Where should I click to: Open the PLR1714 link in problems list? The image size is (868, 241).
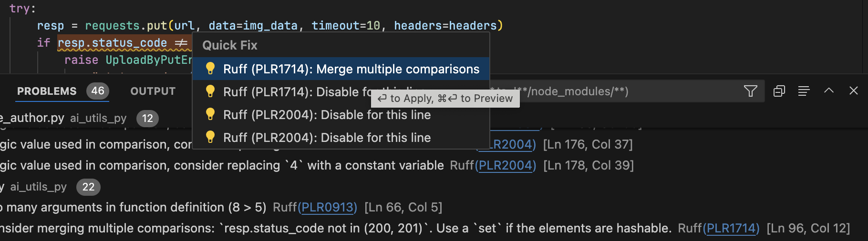(x=732, y=228)
